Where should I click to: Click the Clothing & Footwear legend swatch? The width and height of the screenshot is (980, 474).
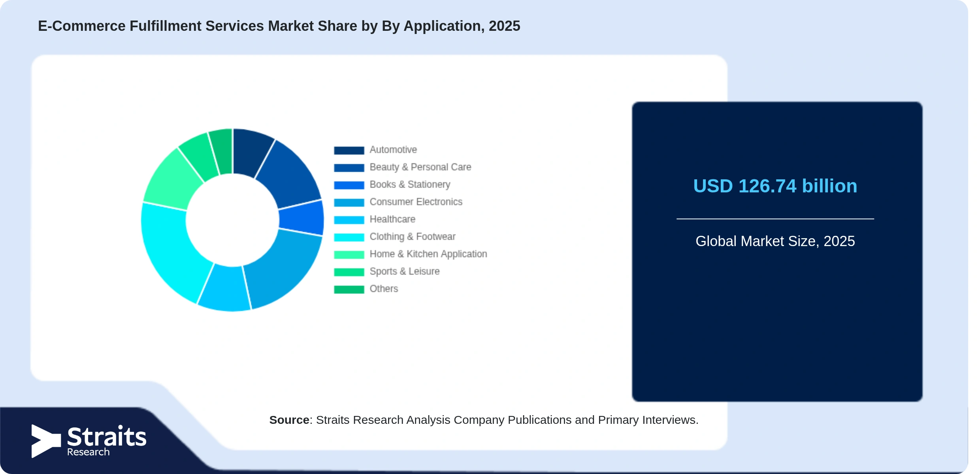coord(349,237)
